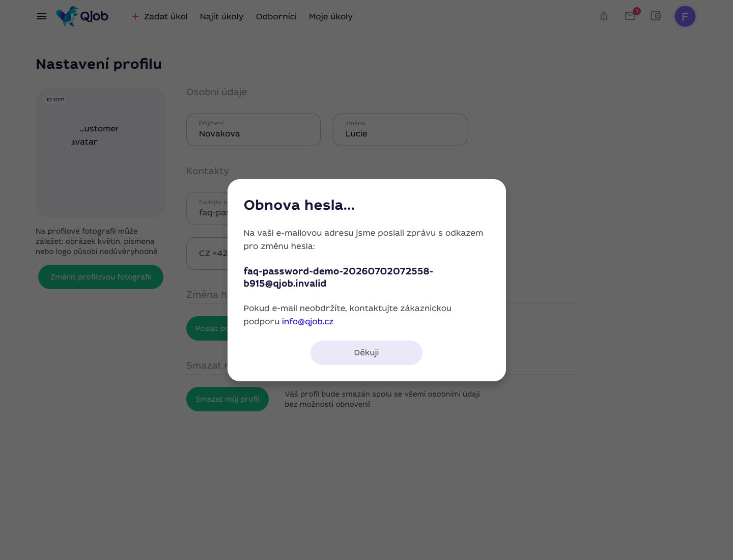
Task: Focus the Příjmení field with Novakova
Action: click(253, 130)
